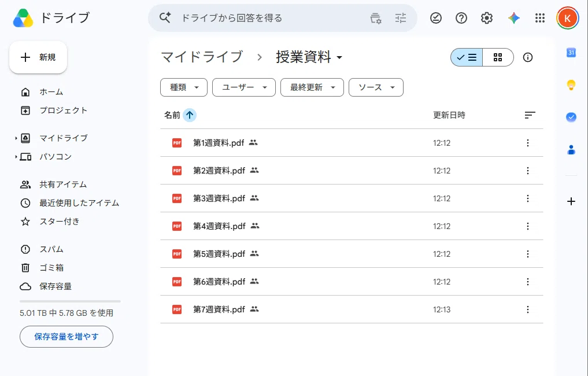
Task: Open the Help question mark icon
Action: click(461, 18)
